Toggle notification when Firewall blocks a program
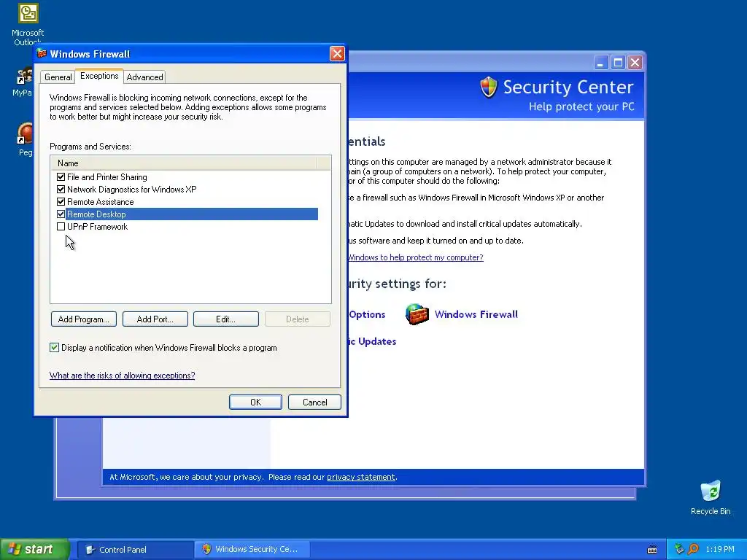 click(x=54, y=348)
